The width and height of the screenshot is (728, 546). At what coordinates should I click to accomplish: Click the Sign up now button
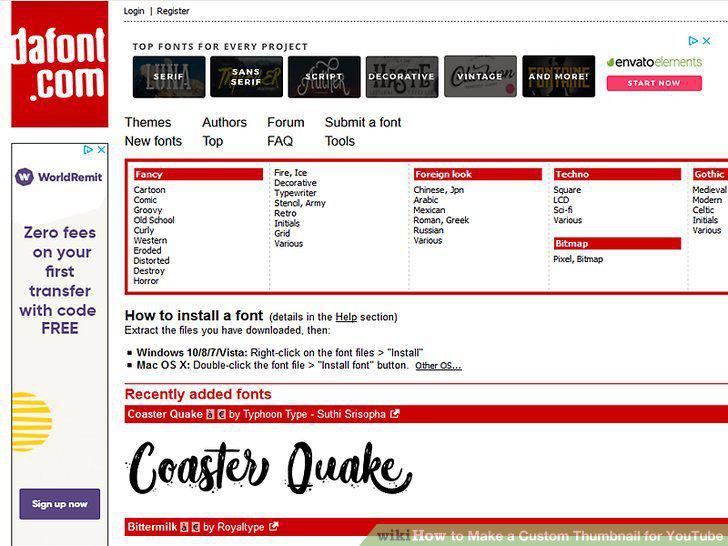coord(59,504)
